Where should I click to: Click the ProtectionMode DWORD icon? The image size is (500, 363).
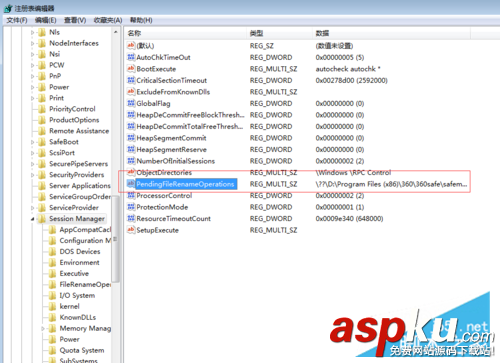coord(131,207)
